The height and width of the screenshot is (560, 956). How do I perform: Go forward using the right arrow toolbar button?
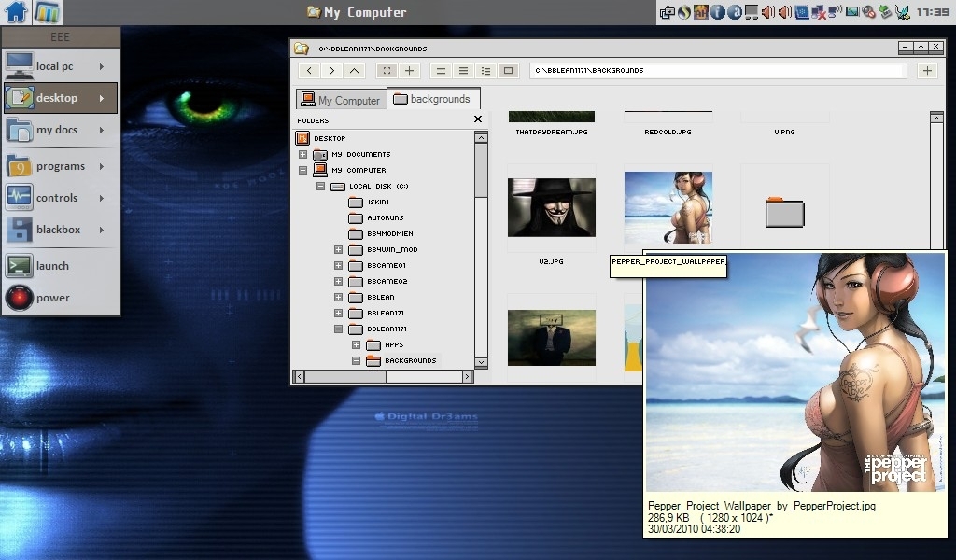click(x=331, y=71)
